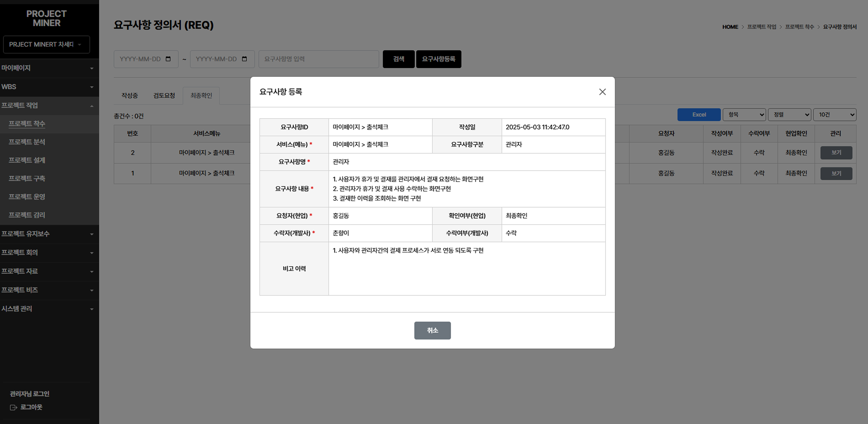Open 프로젝트 분석 in the sidebar
This screenshot has width=868, height=424.
27,142
